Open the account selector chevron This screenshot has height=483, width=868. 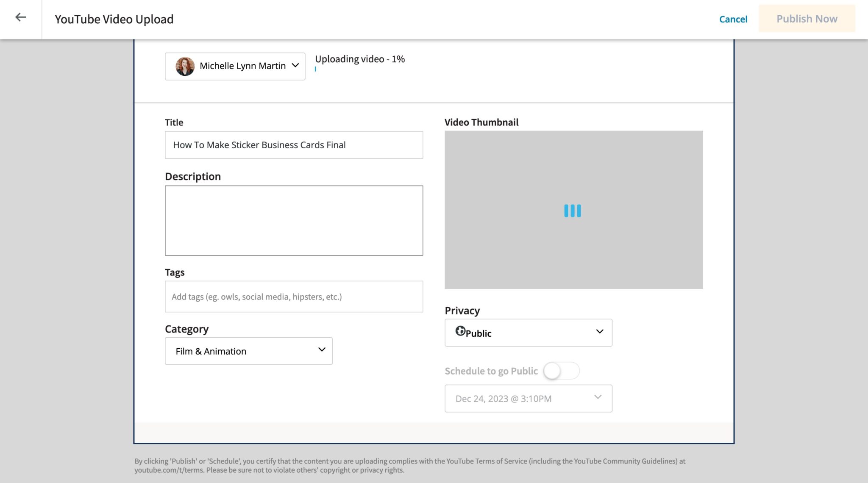295,66
